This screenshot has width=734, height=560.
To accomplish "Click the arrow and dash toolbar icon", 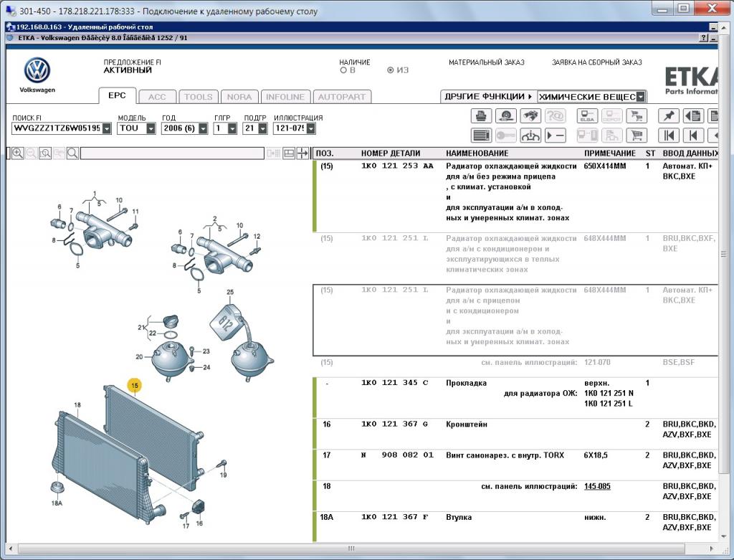I will 556,136.
